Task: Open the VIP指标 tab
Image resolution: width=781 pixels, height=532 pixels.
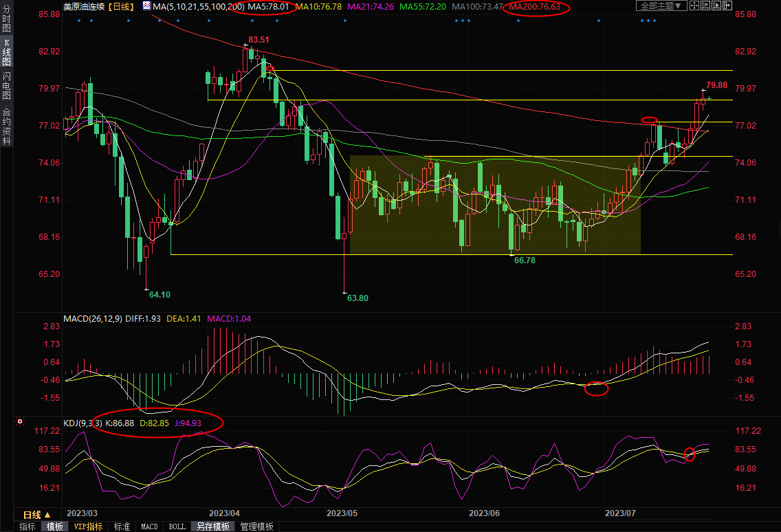Action: tap(88, 527)
